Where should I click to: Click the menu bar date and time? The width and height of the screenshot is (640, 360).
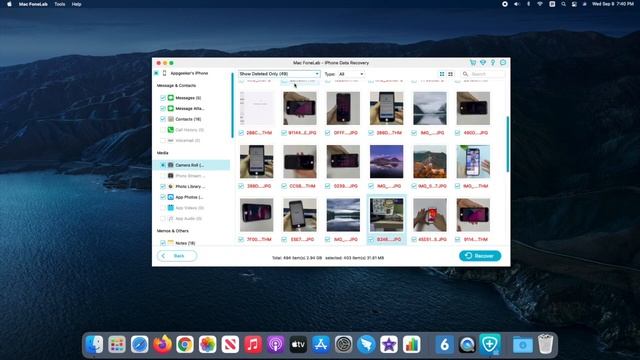[x=613, y=4]
